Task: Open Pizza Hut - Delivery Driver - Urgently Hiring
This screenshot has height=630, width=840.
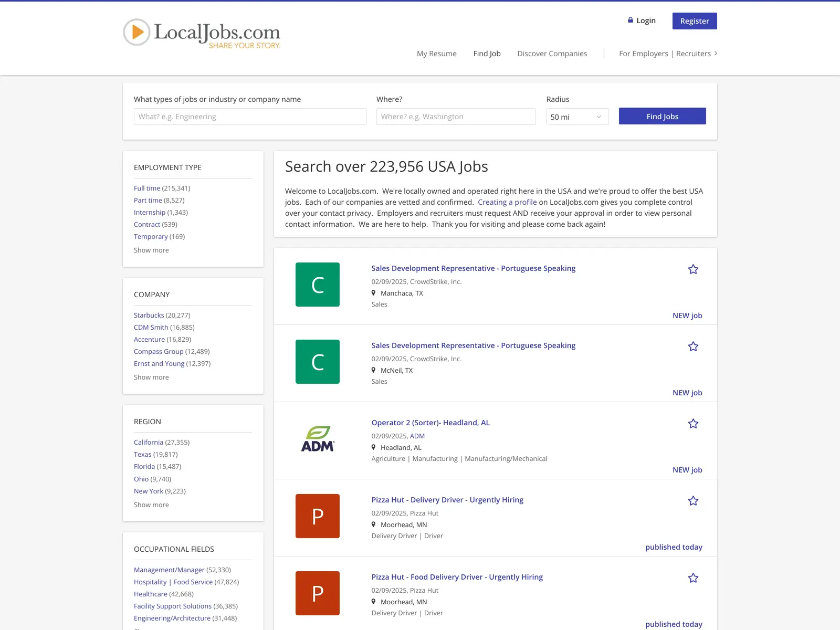Action: pyautogui.click(x=447, y=500)
